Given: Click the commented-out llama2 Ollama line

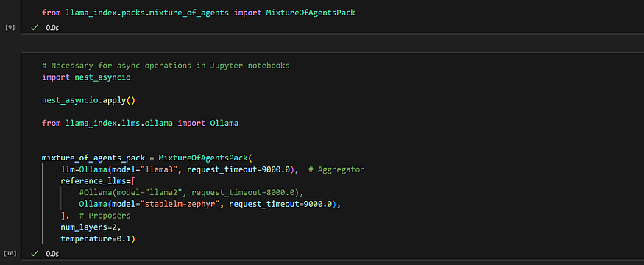Looking at the screenshot, I should point(191,192).
